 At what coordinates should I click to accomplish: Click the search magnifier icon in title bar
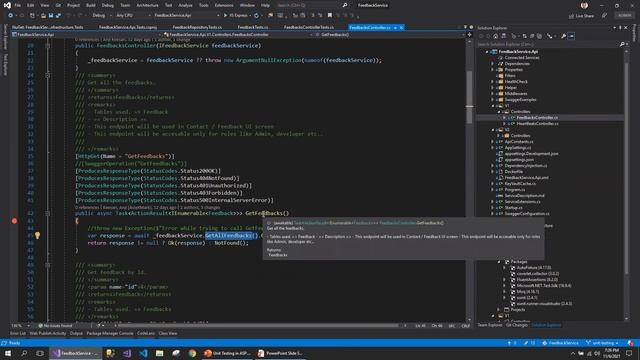(345, 5)
